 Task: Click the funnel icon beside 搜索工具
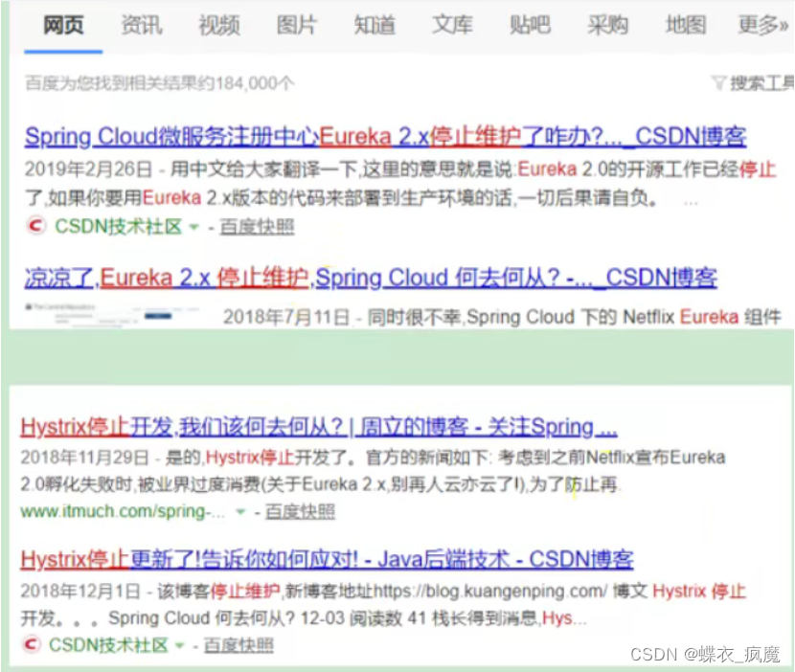tap(719, 82)
